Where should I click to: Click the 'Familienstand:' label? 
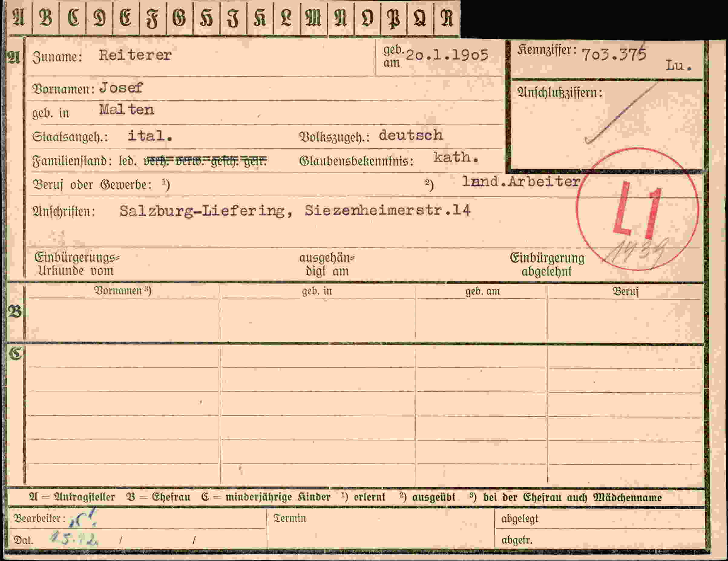click(72, 161)
